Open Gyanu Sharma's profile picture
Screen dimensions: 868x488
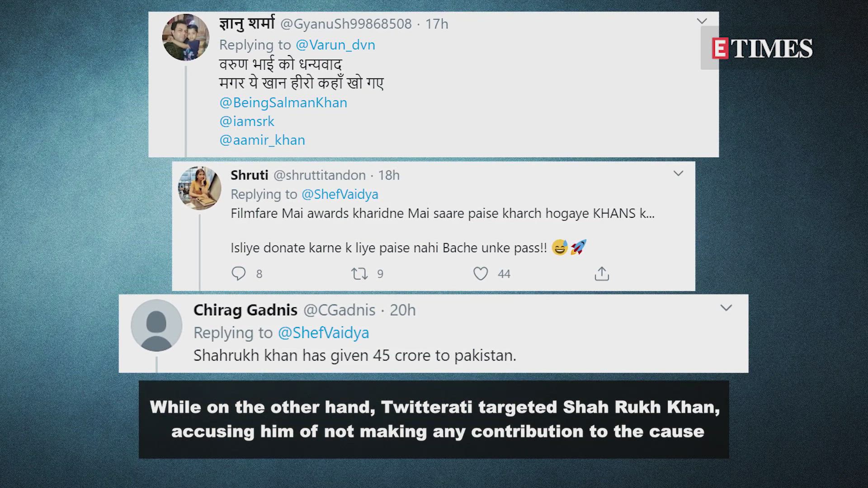[x=185, y=37]
